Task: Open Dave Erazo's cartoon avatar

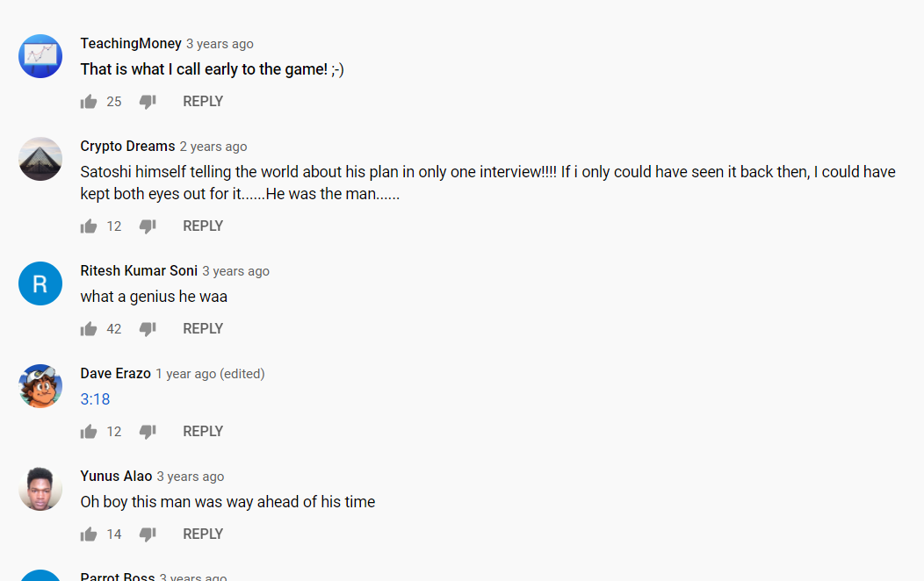Action: (40, 386)
